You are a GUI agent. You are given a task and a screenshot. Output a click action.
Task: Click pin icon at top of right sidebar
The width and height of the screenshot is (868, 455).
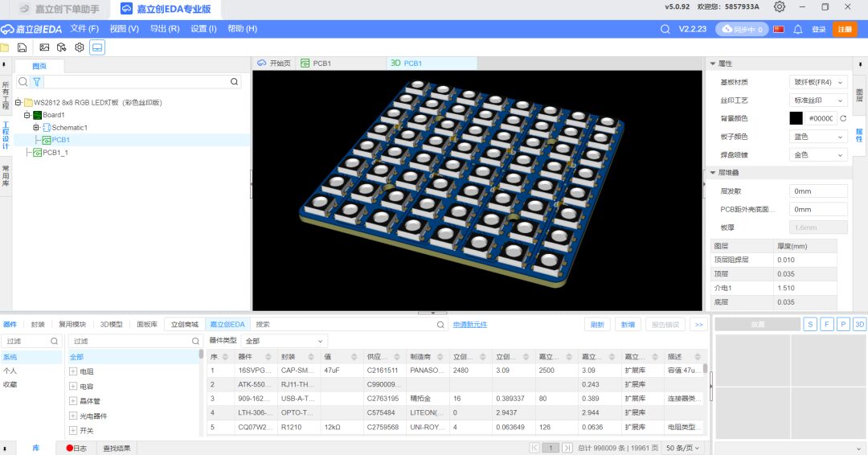click(x=860, y=65)
